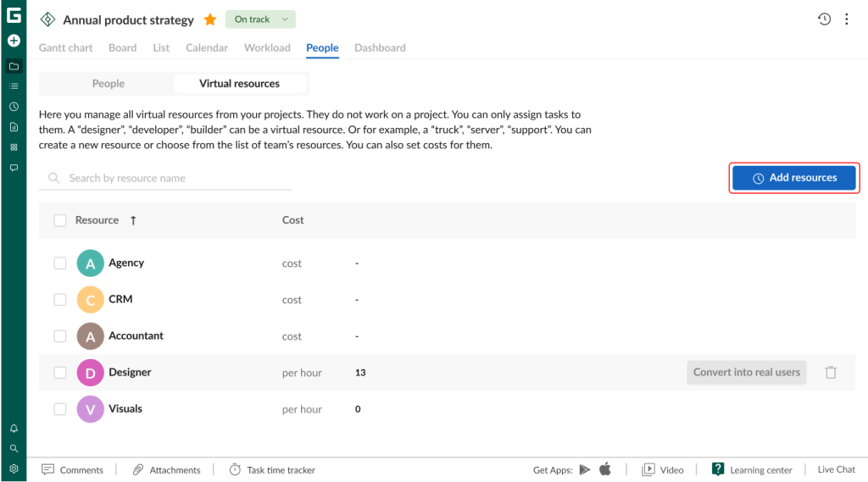
Task: Open the task list icon in sidebar
Action: (14, 86)
